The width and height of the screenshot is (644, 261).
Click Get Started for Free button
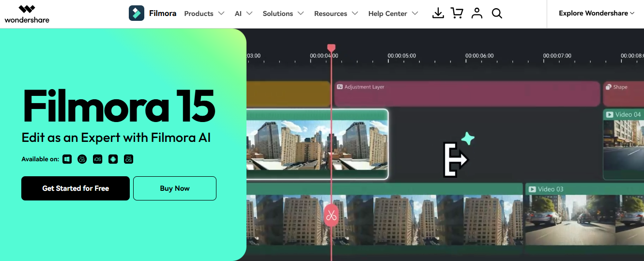pos(76,188)
